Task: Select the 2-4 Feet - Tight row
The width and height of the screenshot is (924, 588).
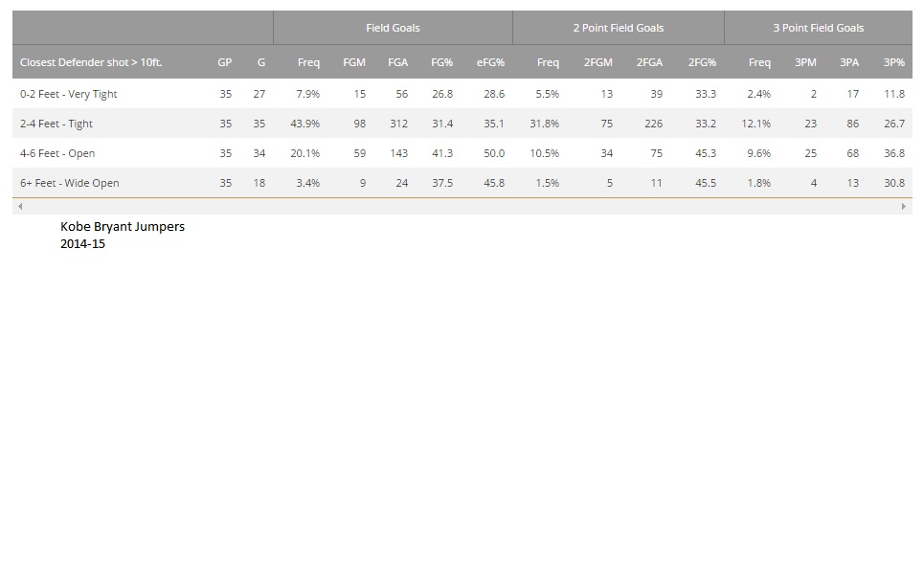Action: (56, 124)
